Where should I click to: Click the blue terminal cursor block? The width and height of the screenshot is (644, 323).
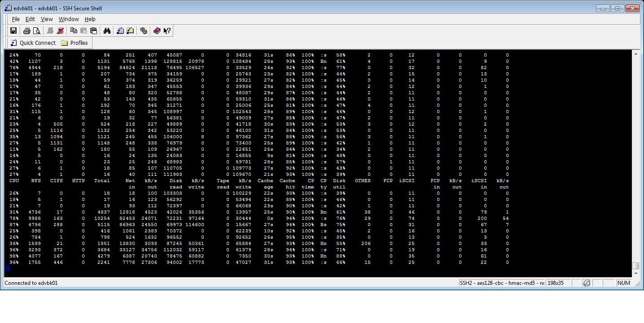(8, 269)
